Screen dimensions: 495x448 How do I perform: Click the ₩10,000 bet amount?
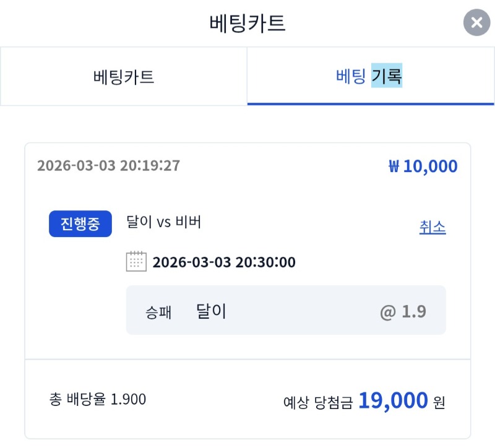tap(423, 166)
